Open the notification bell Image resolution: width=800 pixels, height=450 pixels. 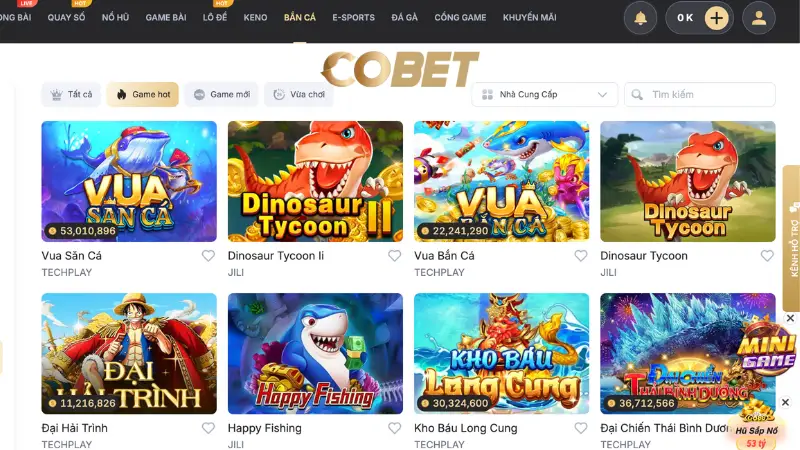640,18
